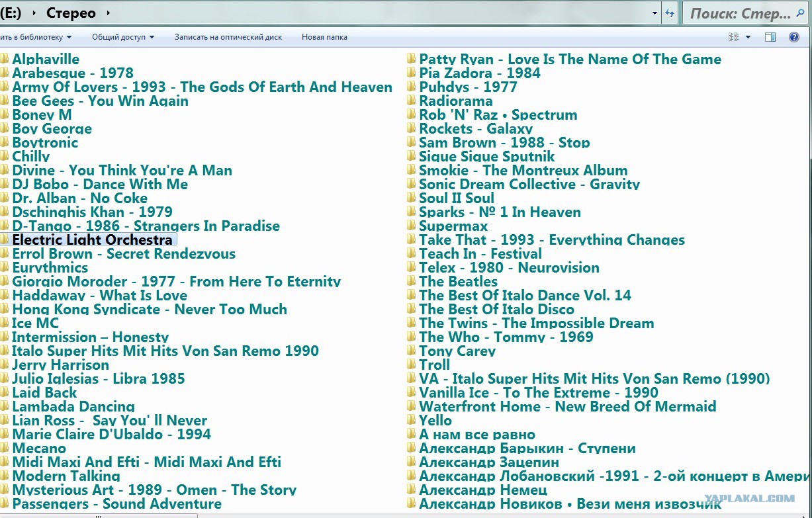The image size is (812, 518).
Task: Select the Alphaville folder icon
Action: point(4,58)
